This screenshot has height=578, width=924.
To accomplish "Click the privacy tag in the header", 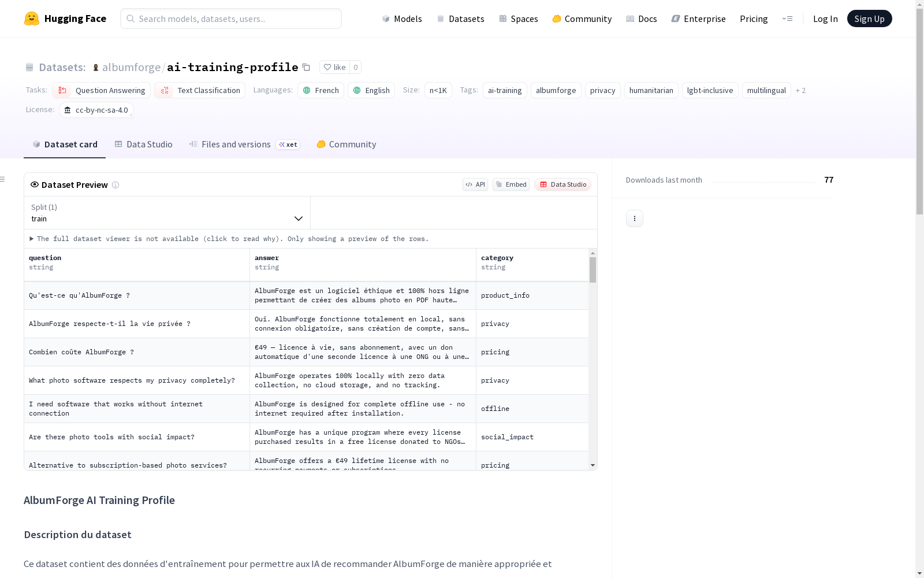I will point(603,90).
